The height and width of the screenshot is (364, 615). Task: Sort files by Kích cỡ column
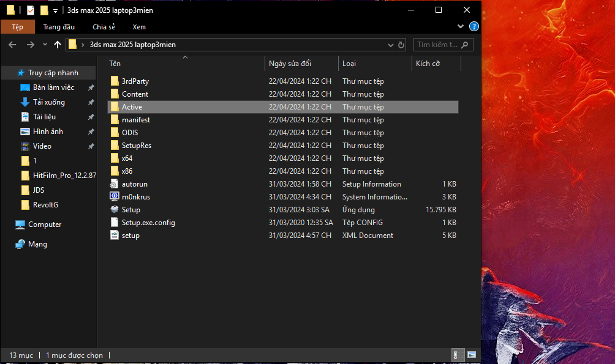428,64
